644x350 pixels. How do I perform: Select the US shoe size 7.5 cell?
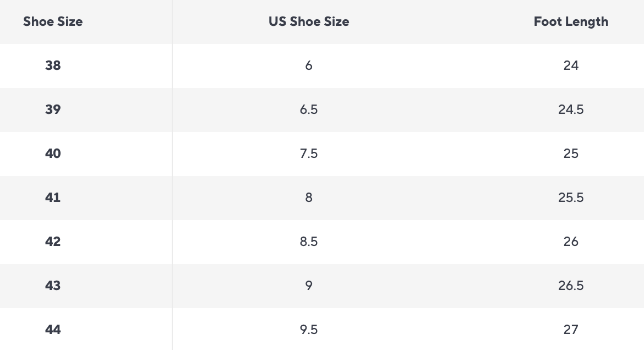pos(309,154)
